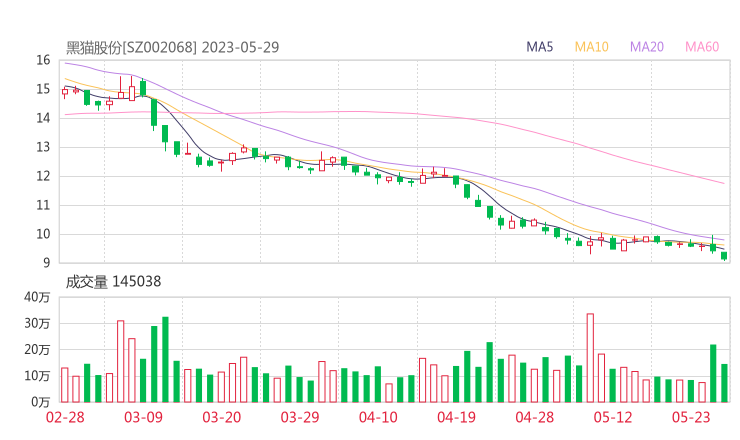
Task: Click the price axis label 16
Action: [x=43, y=60]
